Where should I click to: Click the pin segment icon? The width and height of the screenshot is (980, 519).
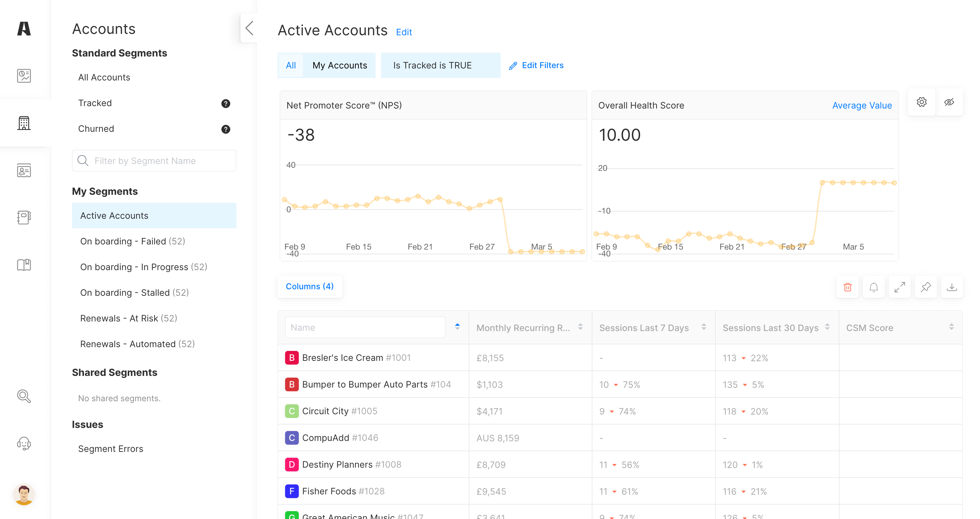point(925,287)
